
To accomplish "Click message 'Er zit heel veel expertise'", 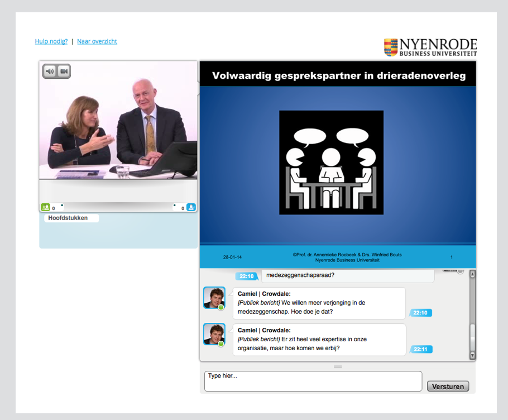I will click(x=319, y=340).
